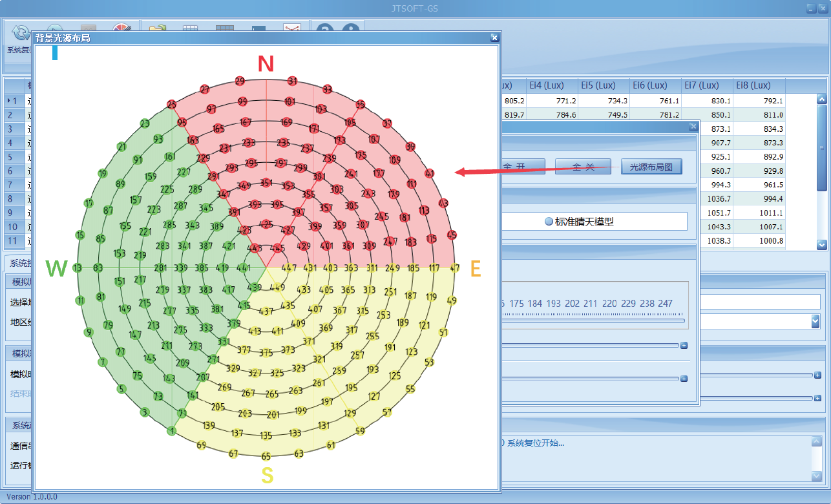Click the topmost plus icon beside the sliders
Image resolution: width=831 pixels, height=504 pixels.
(x=684, y=346)
